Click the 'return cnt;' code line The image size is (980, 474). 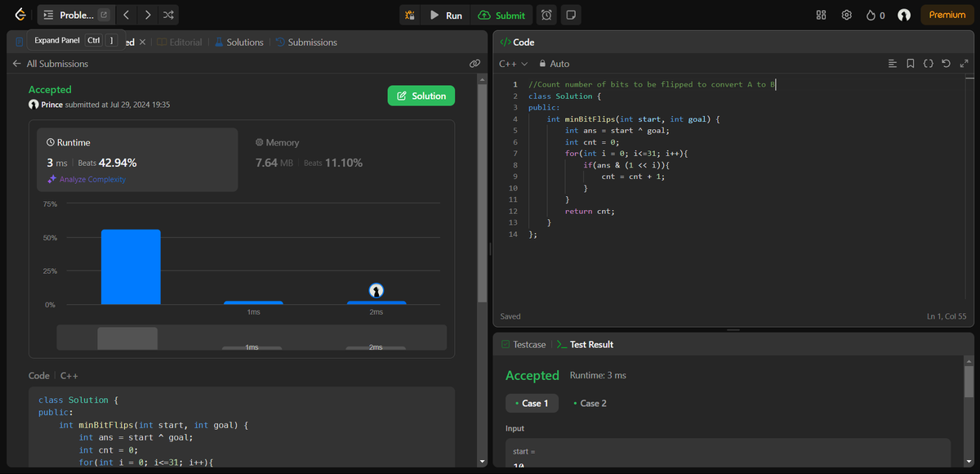click(x=590, y=211)
